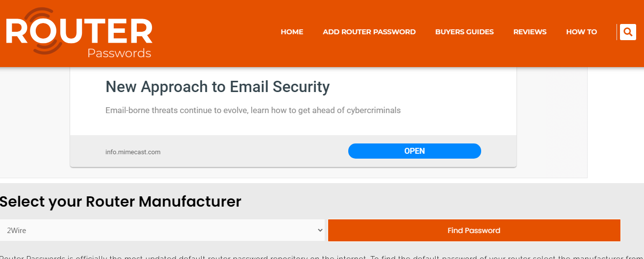
Task: Open the ADD ROUTER PASSWORD page
Action: tap(369, 32)
